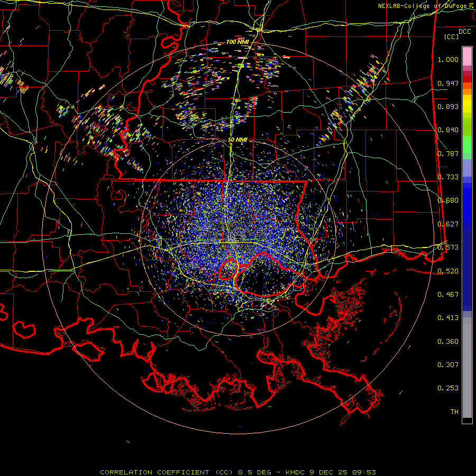Select the 1.000 value on the color scale
This screenshot has width=476, height=476.
coord(448,59)
